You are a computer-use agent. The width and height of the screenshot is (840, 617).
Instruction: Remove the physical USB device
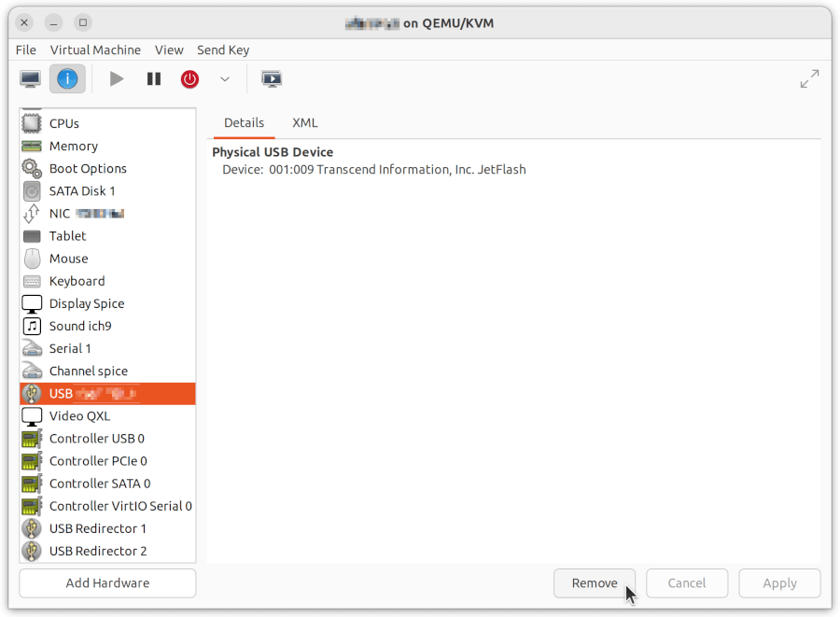[595, 582]
